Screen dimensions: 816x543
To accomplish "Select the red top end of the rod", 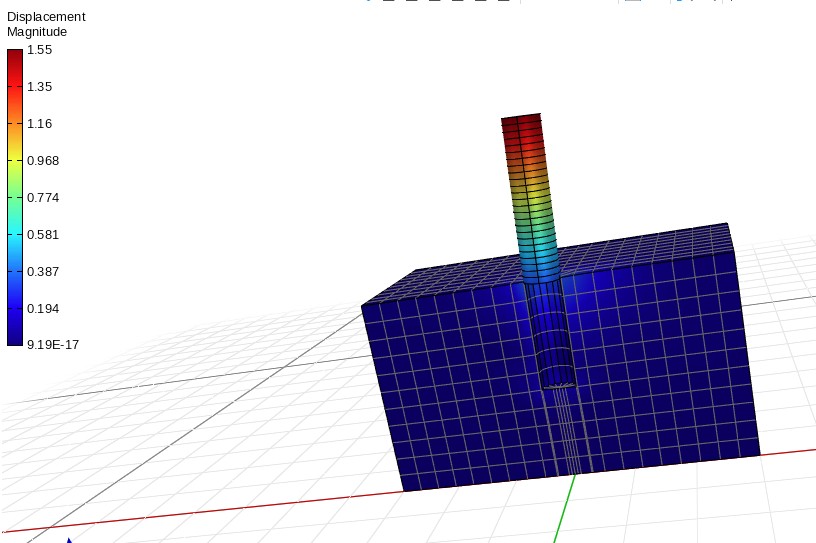I will click(x=521, y=123).
